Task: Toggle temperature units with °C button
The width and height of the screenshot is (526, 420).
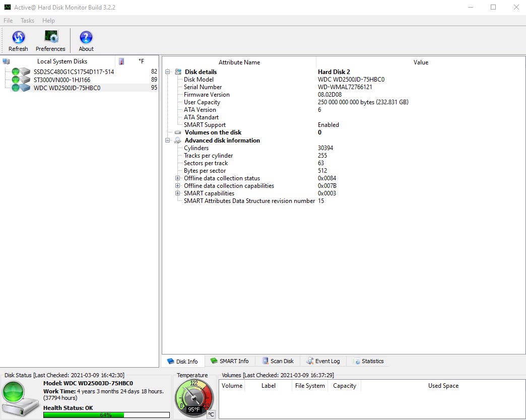Action: (x=211, y=414)
